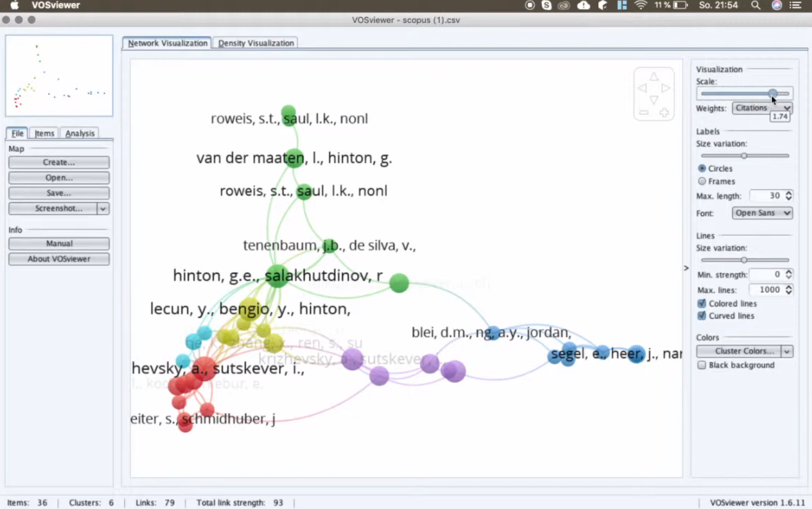Open the Screenshot options dropdown arrow
The height and width of the screenshot is (509, 812).
103,209
